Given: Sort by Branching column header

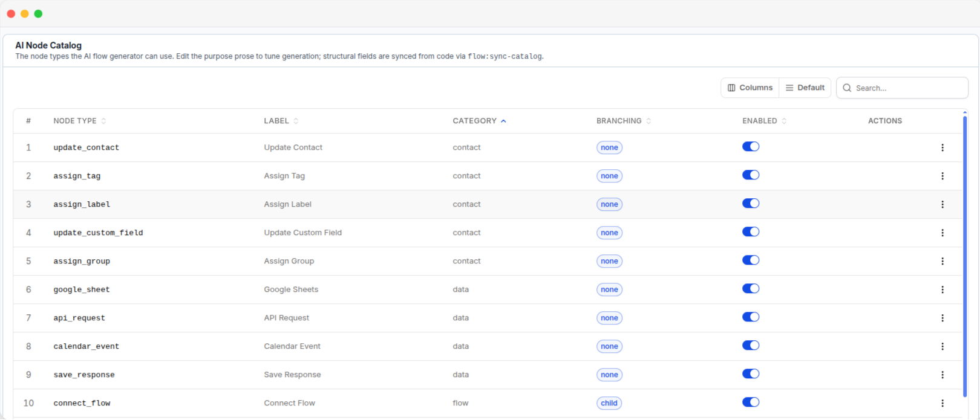Looking at the screenshot, I should tap(624, 121).
